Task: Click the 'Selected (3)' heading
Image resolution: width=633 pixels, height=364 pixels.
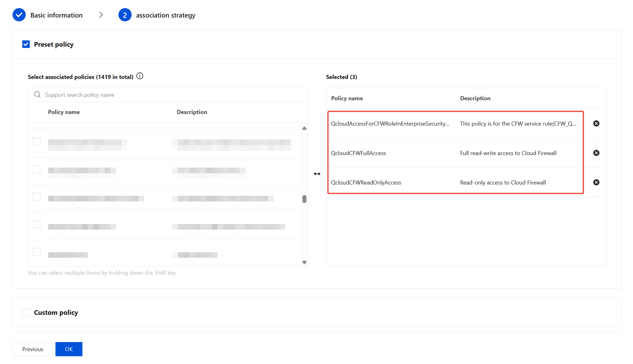Action: pos(342,77)
